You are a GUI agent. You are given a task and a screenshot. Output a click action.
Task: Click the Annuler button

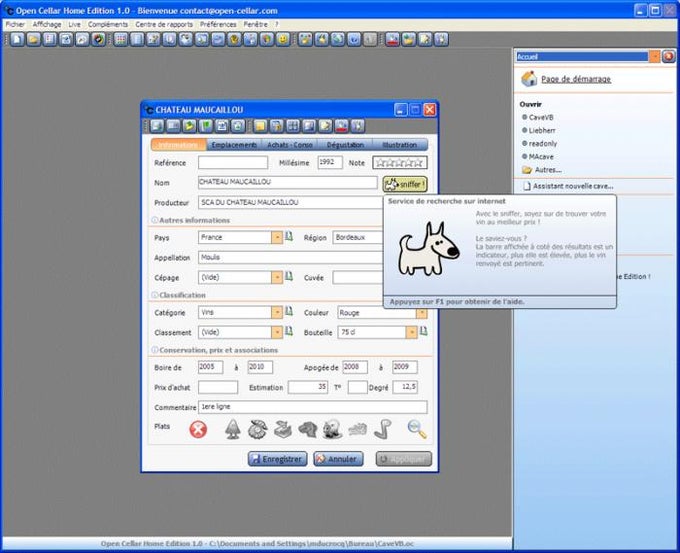[338, 459]
